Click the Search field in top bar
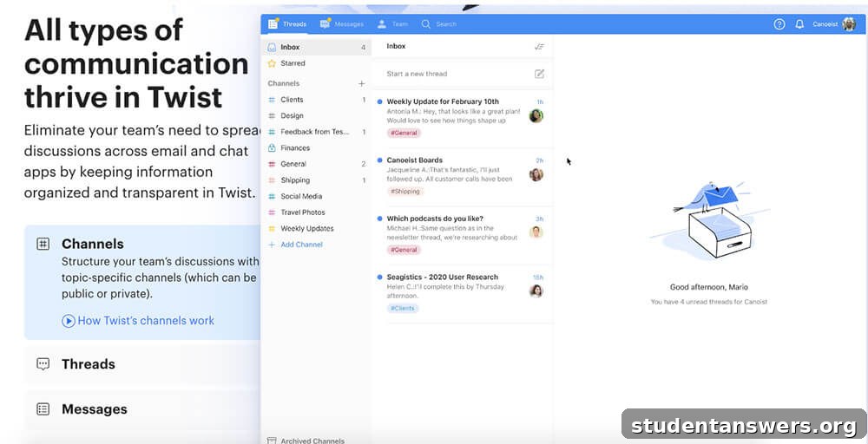Image resolution: width=868 pixels, height=444 pixels. [439, 24]
